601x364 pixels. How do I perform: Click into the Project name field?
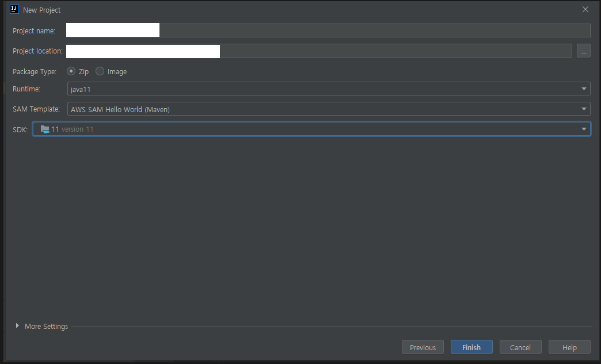(328, 30)
